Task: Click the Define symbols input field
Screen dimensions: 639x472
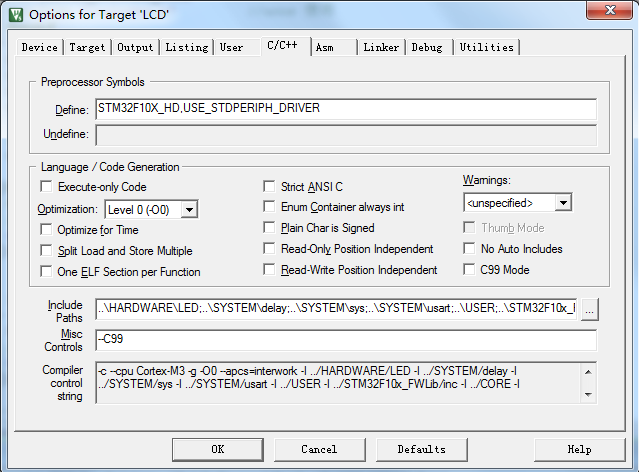Action: pyautogui.click(x=346, y=109)
